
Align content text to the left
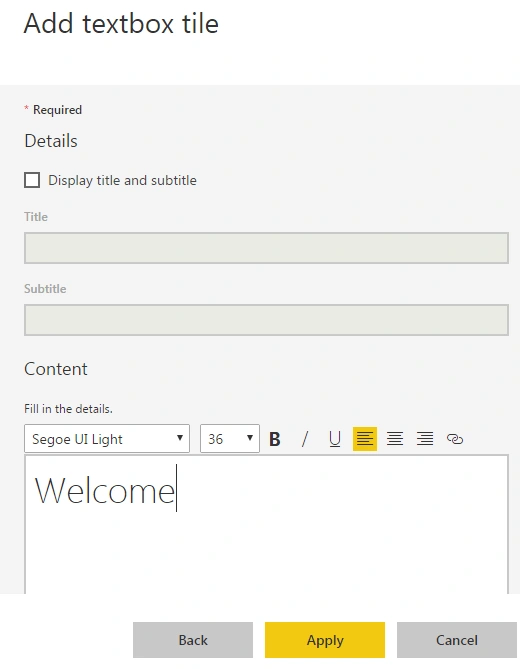tap(365, 439)
